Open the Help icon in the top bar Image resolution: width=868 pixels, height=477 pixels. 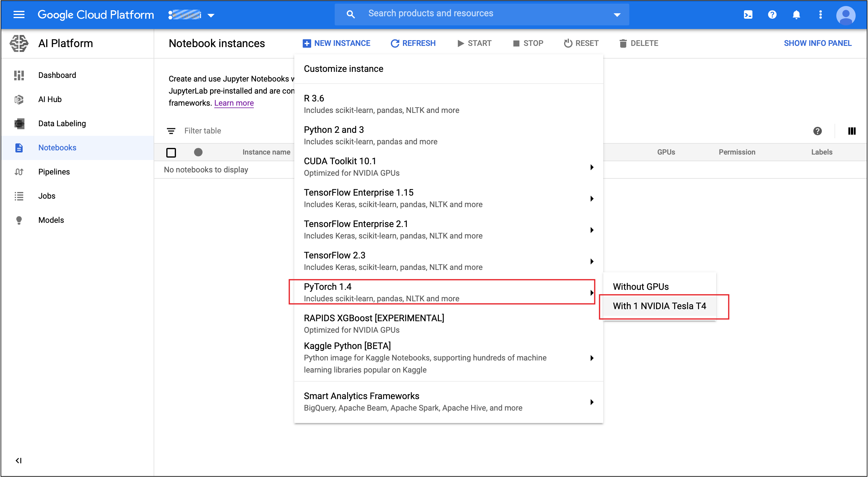[x=772, y=14]
